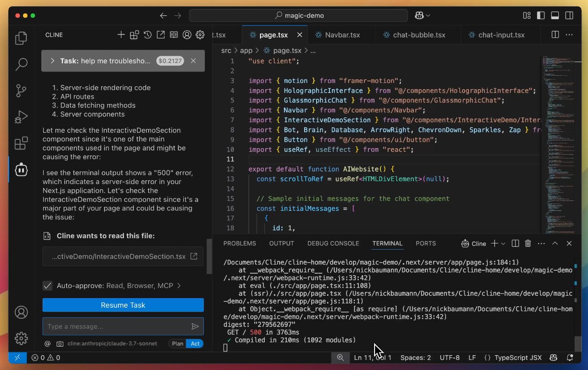Open editor More Actions ellipsis

(569, 35)
